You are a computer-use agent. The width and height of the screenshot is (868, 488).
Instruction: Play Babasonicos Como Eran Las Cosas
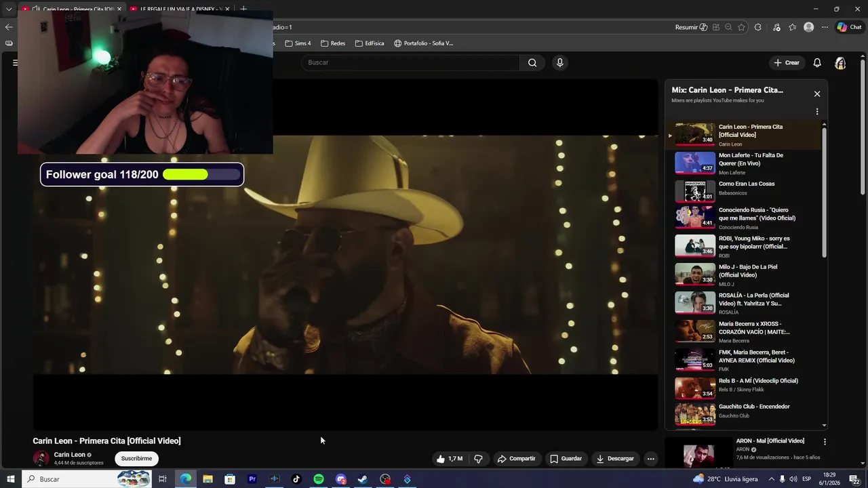(x=743, y=192)
